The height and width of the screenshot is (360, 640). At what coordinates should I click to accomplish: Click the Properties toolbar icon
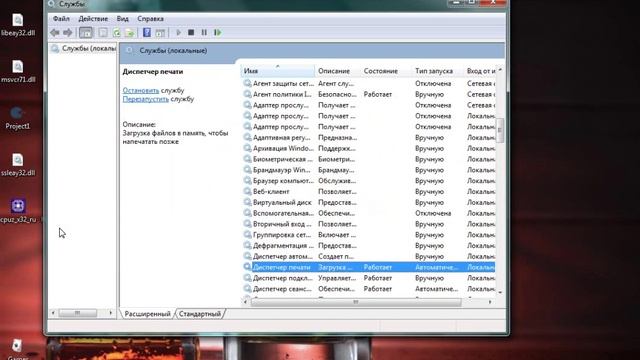(x=103, y=33)
